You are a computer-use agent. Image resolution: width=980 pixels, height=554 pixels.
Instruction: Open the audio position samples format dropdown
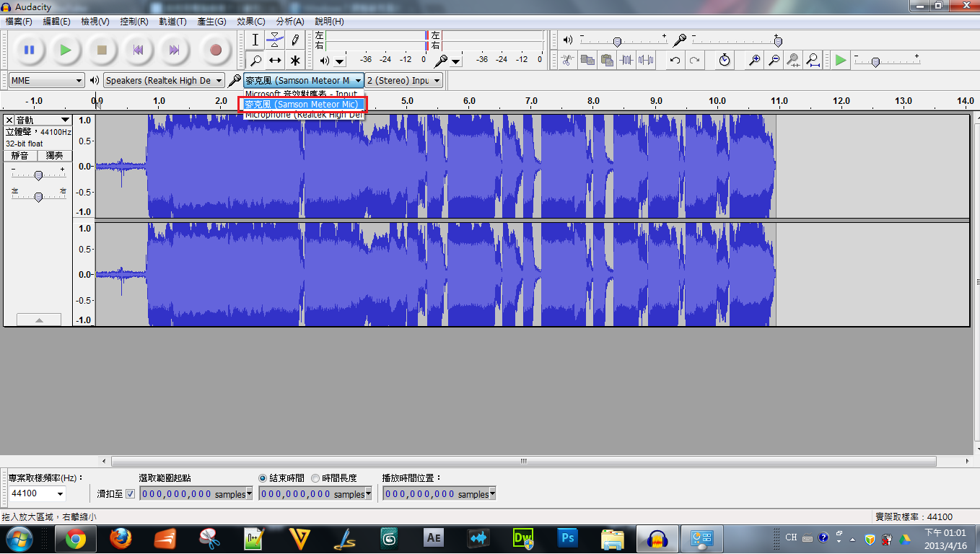point(493,494)
